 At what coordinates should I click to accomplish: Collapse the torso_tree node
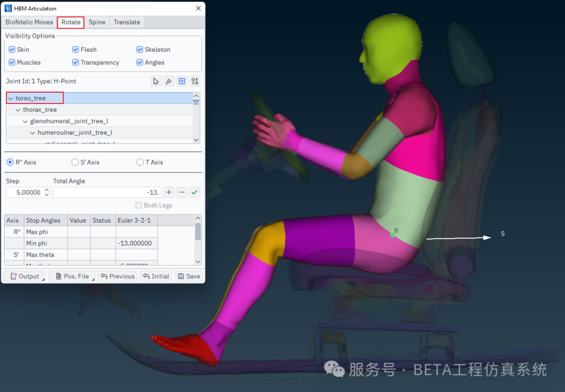pos(10,98)
